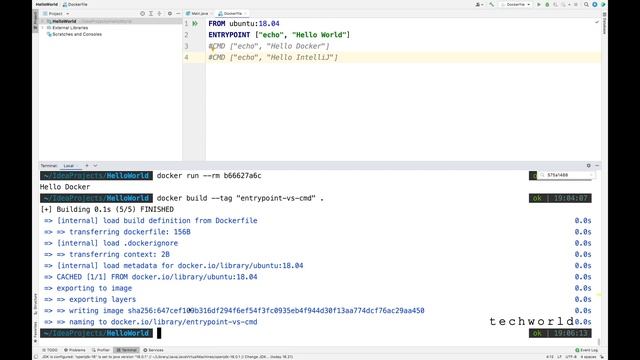Click the ENTRYPOINT line in the editor
Screen dimensions: 640x360
point(279,35)
